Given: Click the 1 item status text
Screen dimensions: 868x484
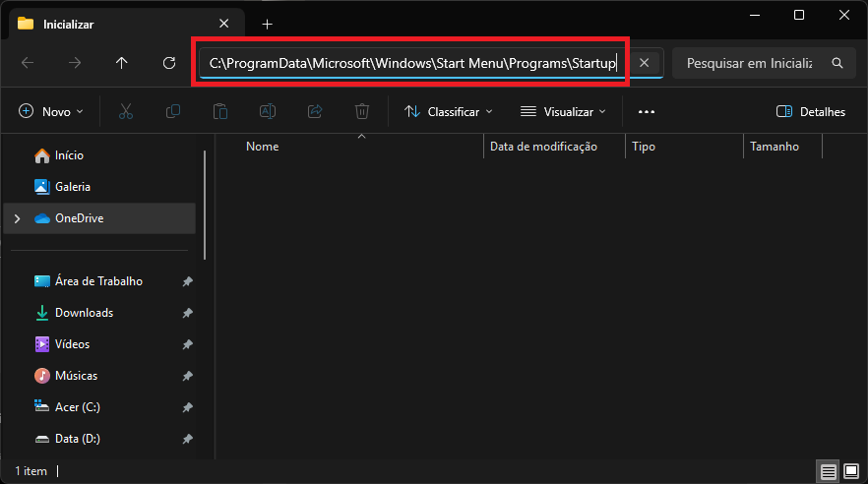Looking at the screenshot, I should coord(31,471).
